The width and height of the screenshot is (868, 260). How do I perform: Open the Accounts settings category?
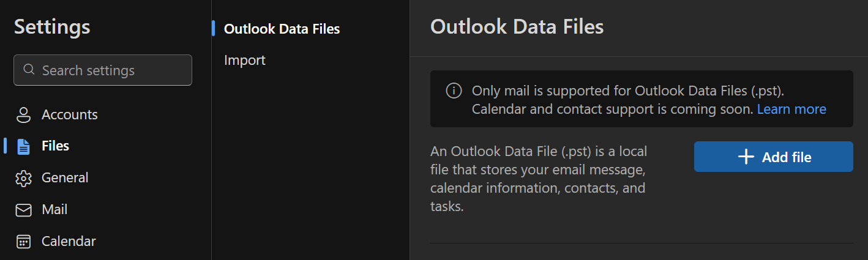point(70,115)
